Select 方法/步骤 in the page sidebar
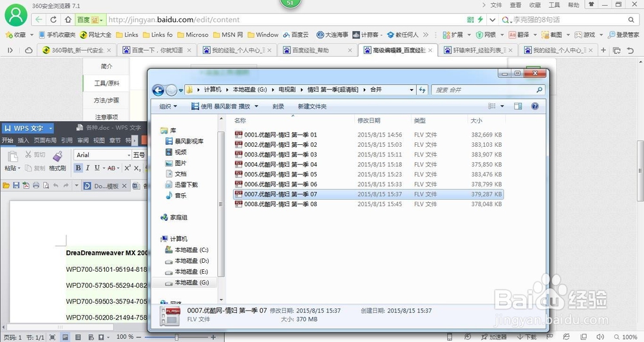 point(106,100)
